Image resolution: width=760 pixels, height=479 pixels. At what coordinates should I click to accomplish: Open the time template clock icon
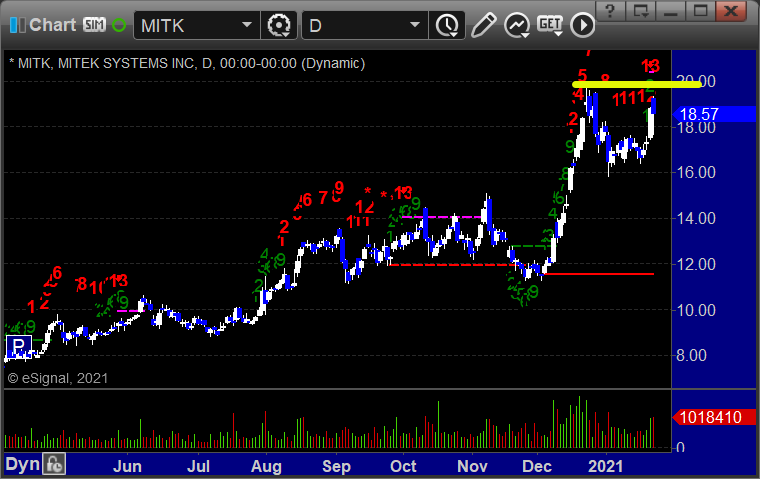coord(447,25)
